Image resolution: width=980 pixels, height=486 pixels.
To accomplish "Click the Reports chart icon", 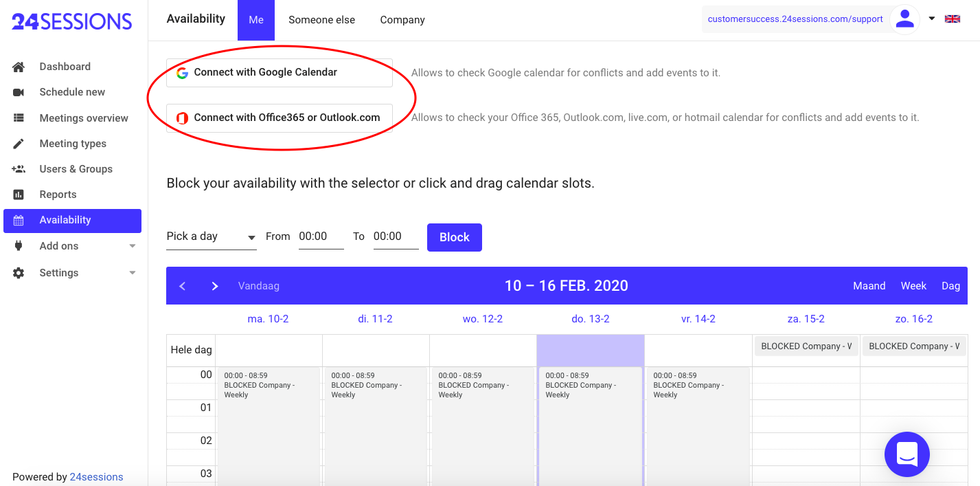I will 19,195.
